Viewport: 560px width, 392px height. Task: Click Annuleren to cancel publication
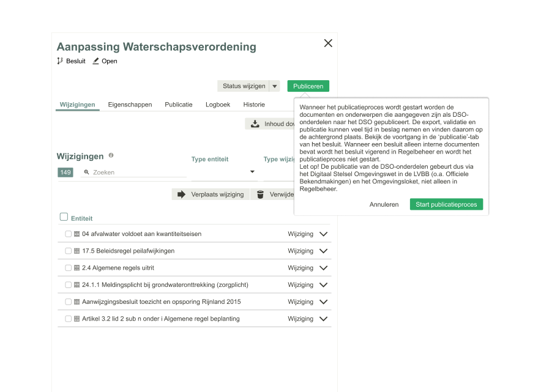pos(384,204)
